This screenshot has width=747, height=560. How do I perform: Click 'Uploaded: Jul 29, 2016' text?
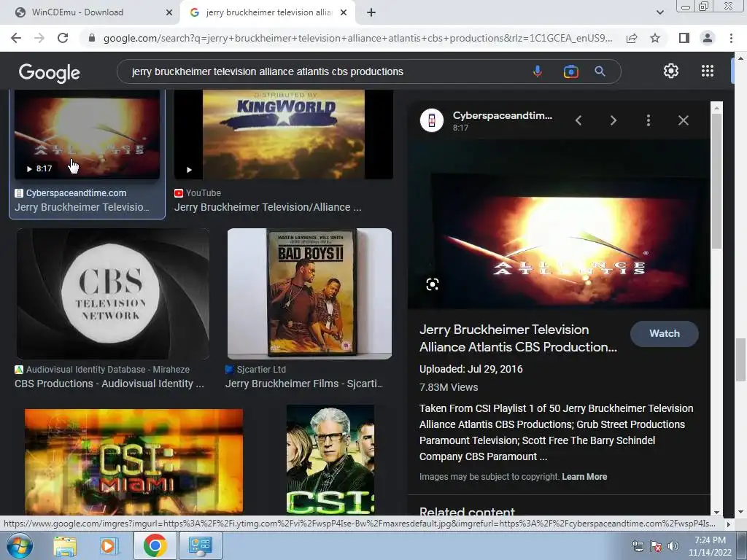coord(471,370)
